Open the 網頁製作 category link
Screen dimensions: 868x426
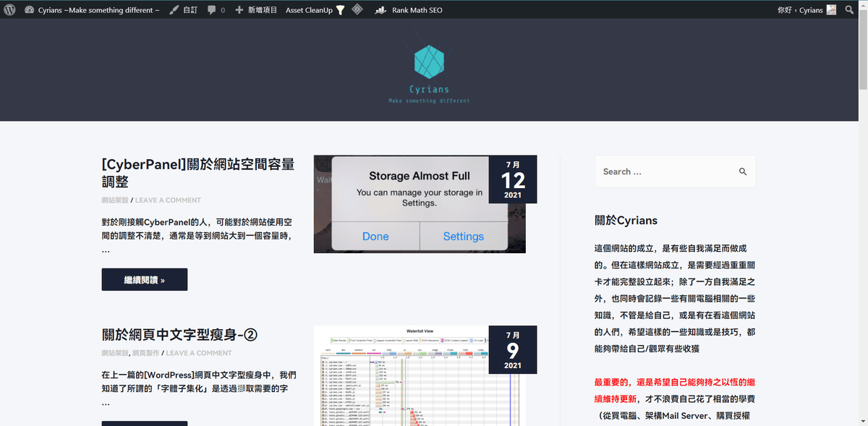pyautogui.click(x=145, y=353)
